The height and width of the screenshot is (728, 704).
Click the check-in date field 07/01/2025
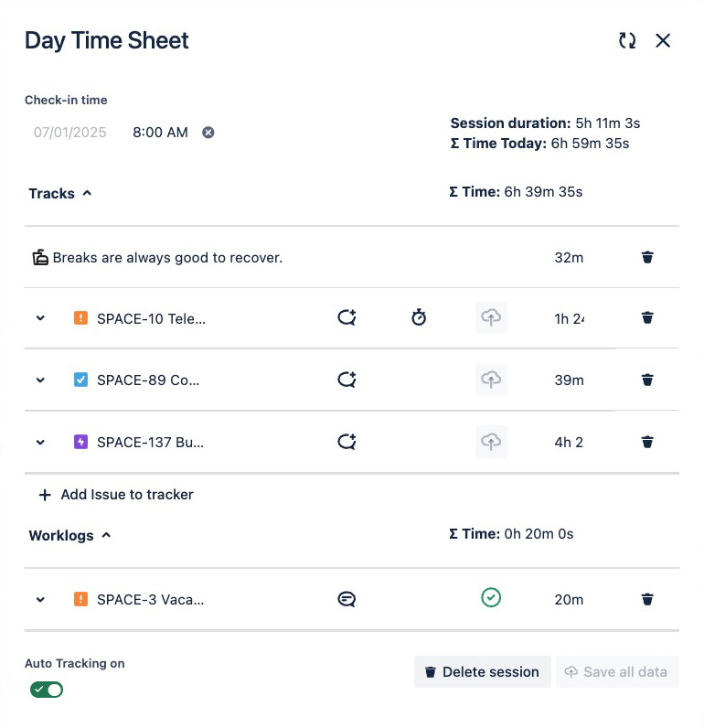coord(70,133)
